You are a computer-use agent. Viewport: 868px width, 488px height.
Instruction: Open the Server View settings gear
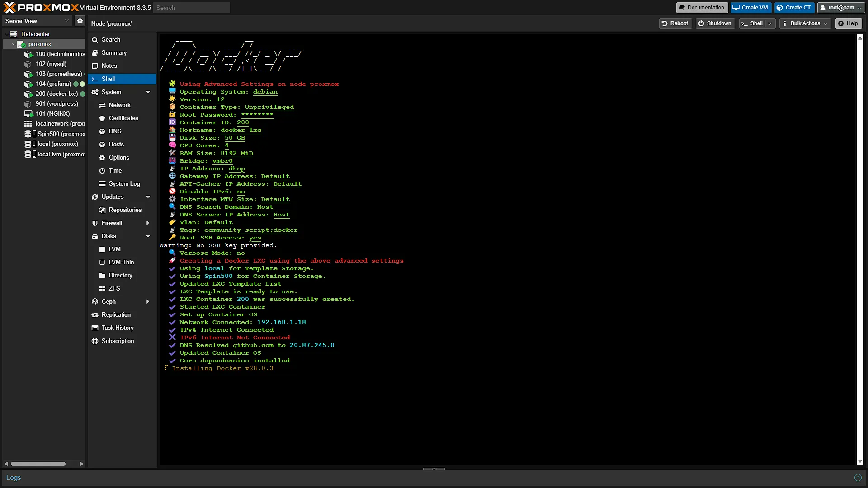pos(80,21)
